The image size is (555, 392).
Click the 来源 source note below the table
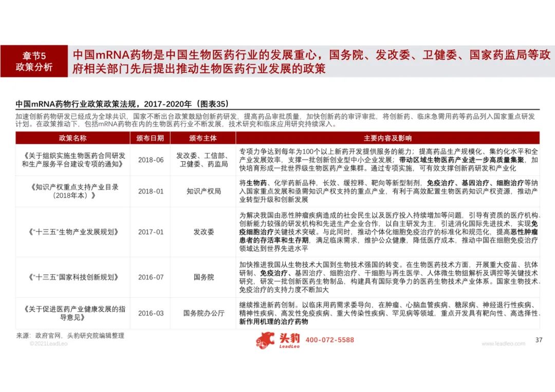click(70, 335)
